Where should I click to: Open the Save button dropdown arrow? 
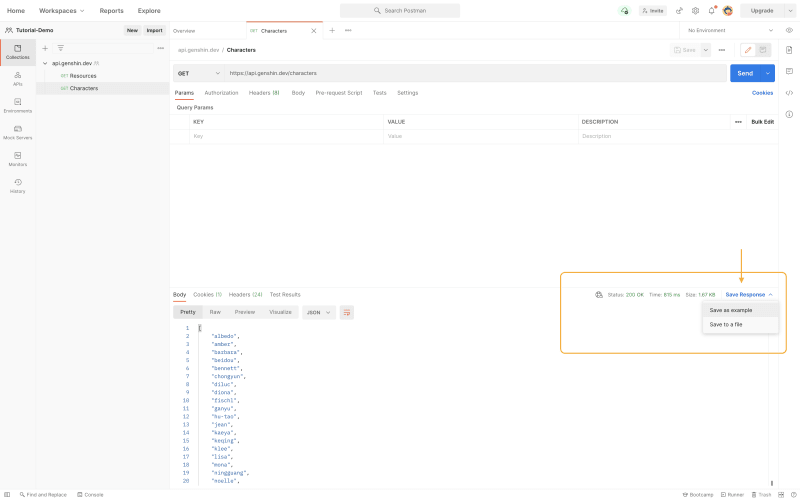click(706, 50)
